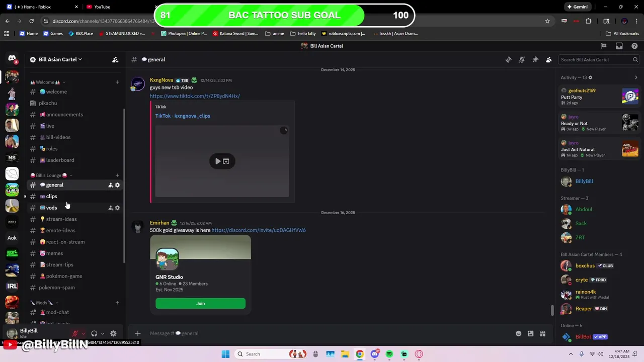Viewport: 644px width, 362px height.
Task: Open the pokémon-game channel
Action: click(75, 276)
